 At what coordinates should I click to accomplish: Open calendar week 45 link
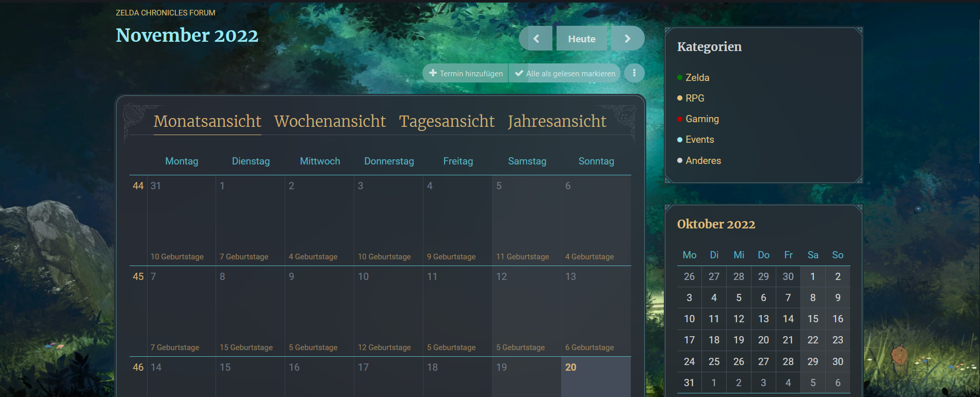138,276
